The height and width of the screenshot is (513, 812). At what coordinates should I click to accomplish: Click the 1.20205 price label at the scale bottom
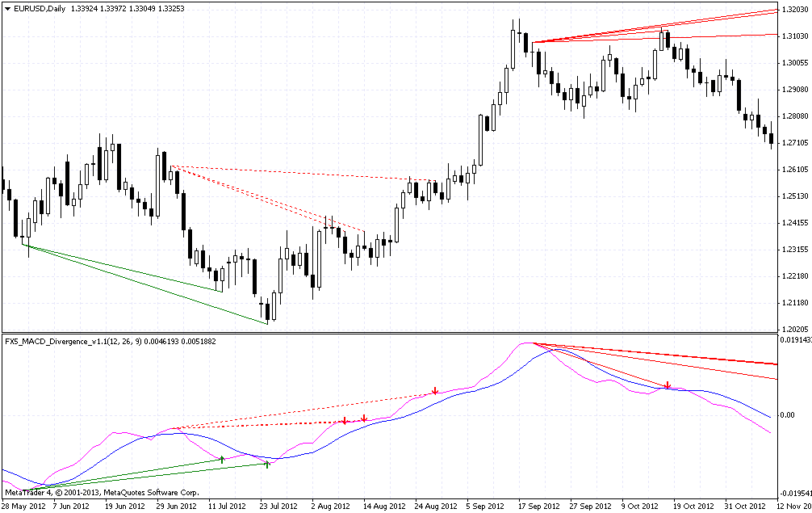click(x=795, y=329)
